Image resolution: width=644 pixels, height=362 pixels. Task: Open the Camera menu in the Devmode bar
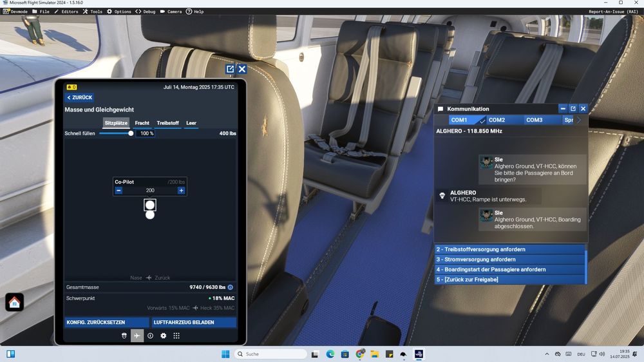171,12
